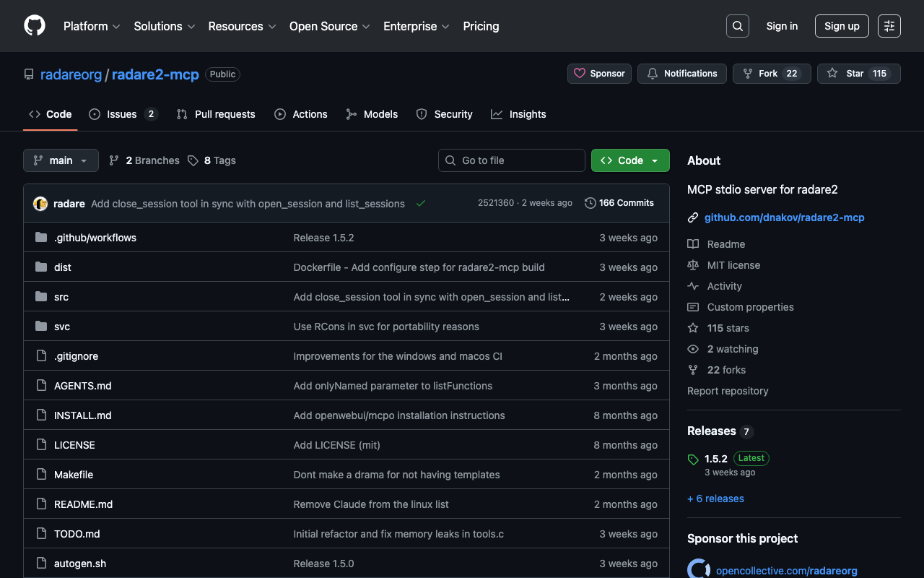
Task: Click the GitHub logo icon
Action: 35,26
